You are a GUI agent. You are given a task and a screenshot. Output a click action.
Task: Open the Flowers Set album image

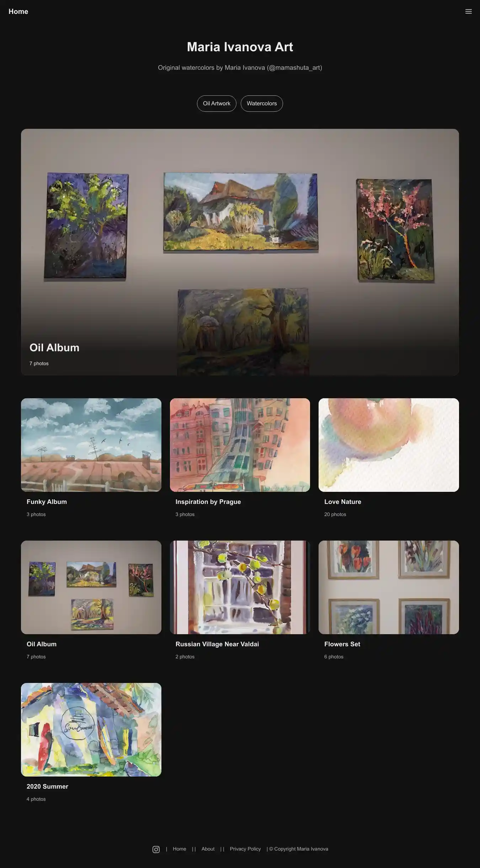pyautogui.click(x=389, y=587)
